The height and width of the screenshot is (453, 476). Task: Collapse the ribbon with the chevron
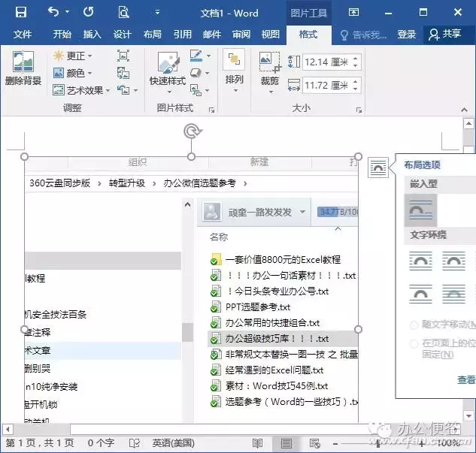tap(464, 110)
